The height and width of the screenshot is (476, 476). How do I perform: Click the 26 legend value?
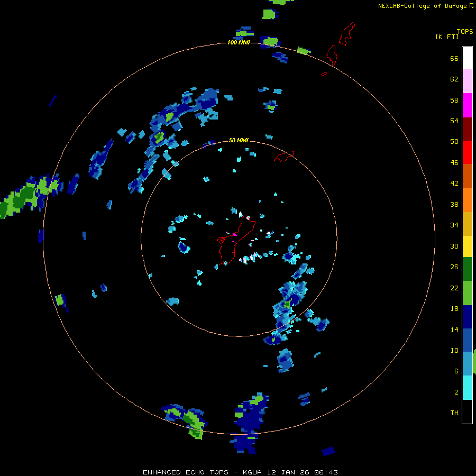[x=454, y=267]
